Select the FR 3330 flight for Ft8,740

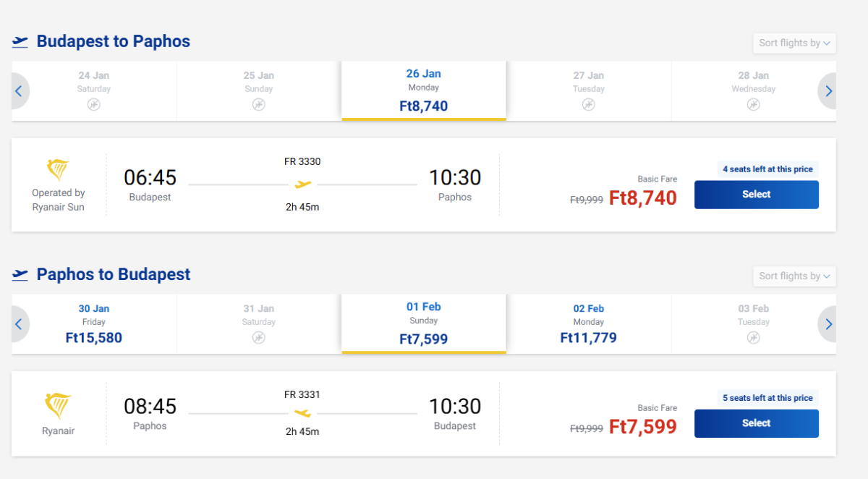[x=756, y=195]
